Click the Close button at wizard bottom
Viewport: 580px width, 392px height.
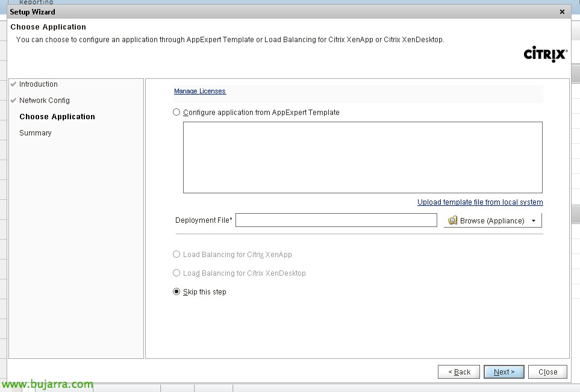click(x=547, y=372)
